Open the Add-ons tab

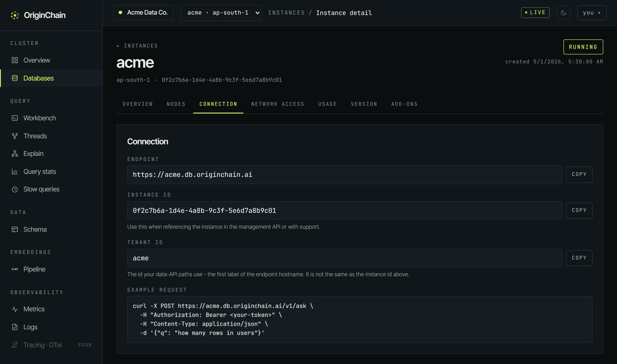404,104
